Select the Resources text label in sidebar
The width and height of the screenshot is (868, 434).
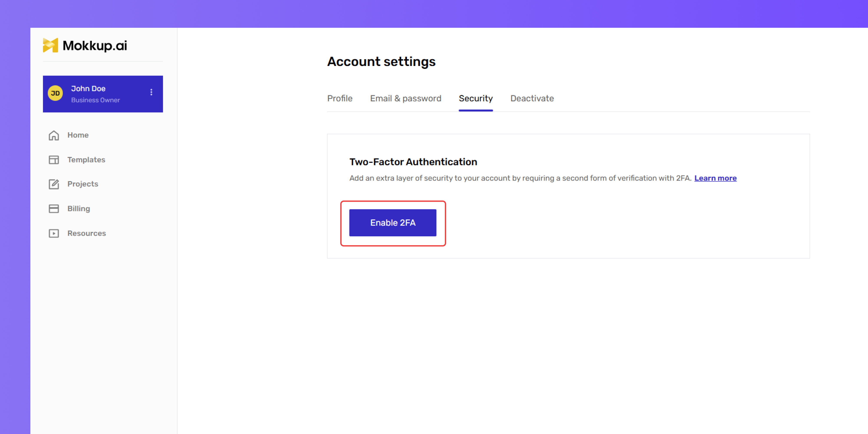(87, 233)
